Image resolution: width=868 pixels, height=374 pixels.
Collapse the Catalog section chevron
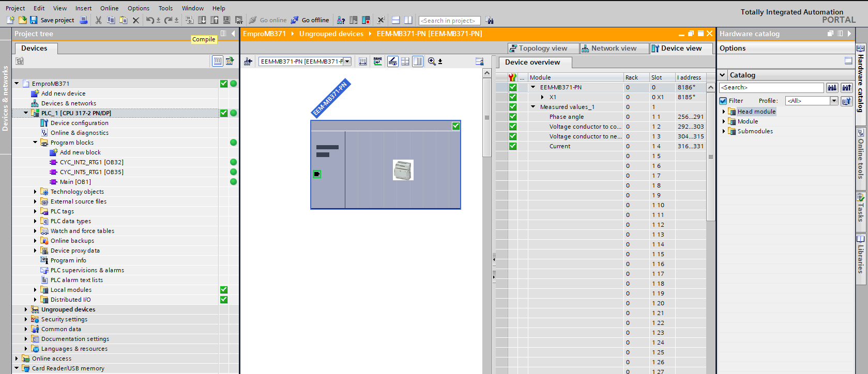tap(723, 75)
